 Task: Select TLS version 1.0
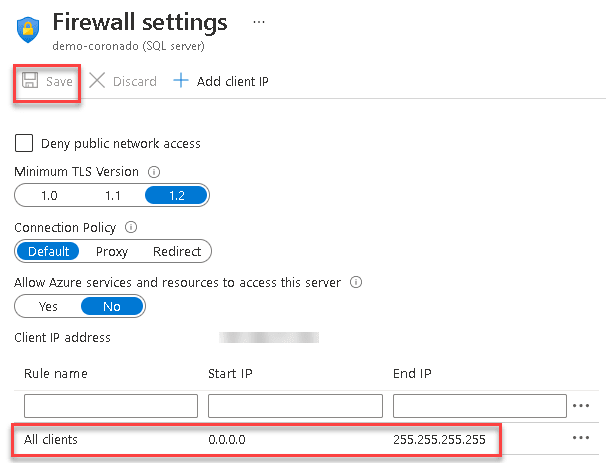[48, 195]
